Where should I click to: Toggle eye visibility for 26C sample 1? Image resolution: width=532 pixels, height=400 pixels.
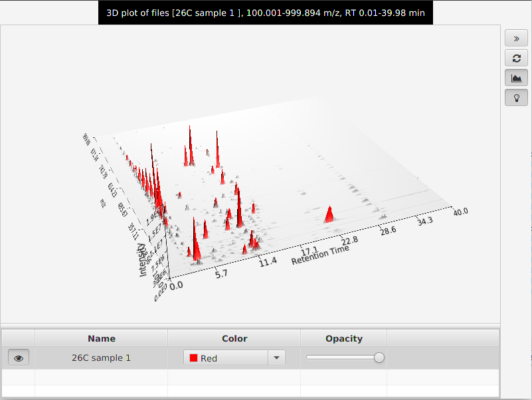19,358
